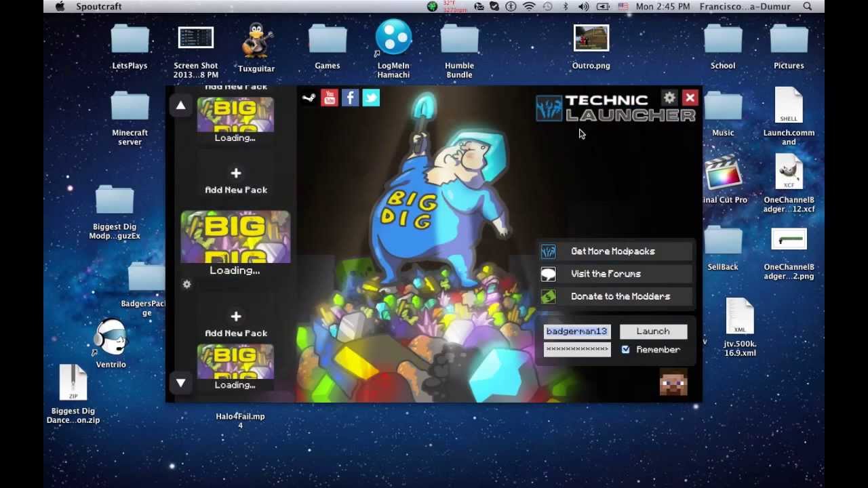Click the badgerman13 username field

[x=576, y=331]
